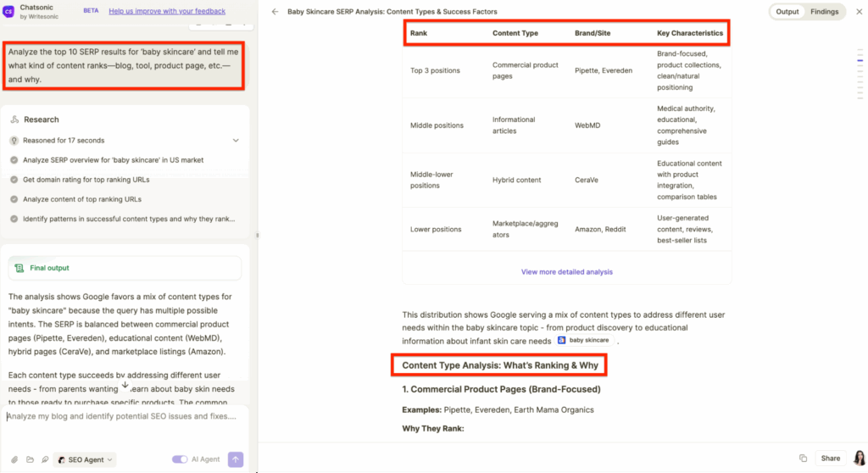Image resolution: width=868 pixels, height=473 pixels.
Task: Click the BETA badge in header
Action: click(x=91, y=10)
